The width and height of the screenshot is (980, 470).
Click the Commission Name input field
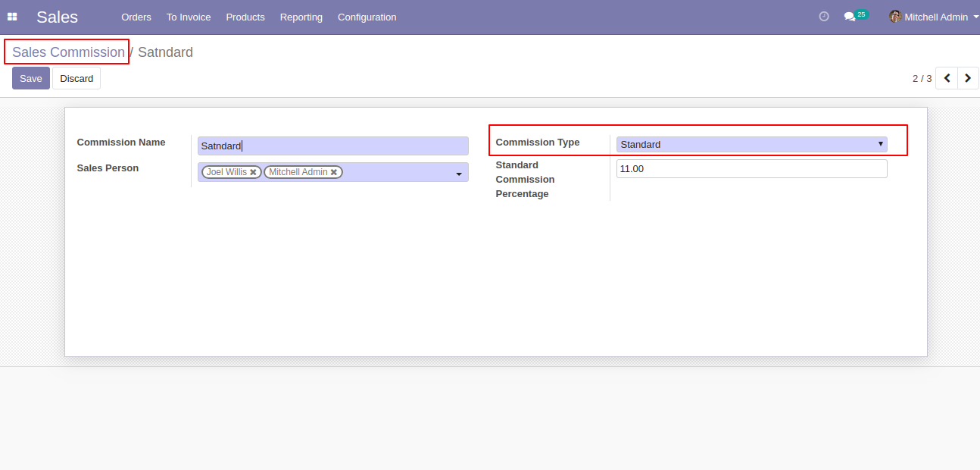coord(333,146)
